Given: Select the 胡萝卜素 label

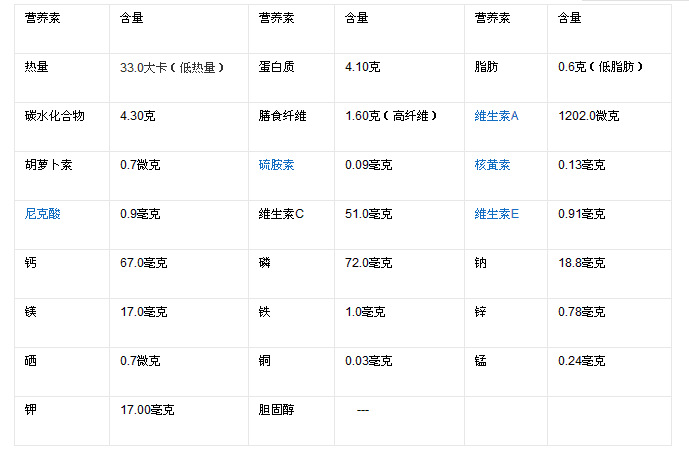Looking at the screenshot, I should pos(48,165).
